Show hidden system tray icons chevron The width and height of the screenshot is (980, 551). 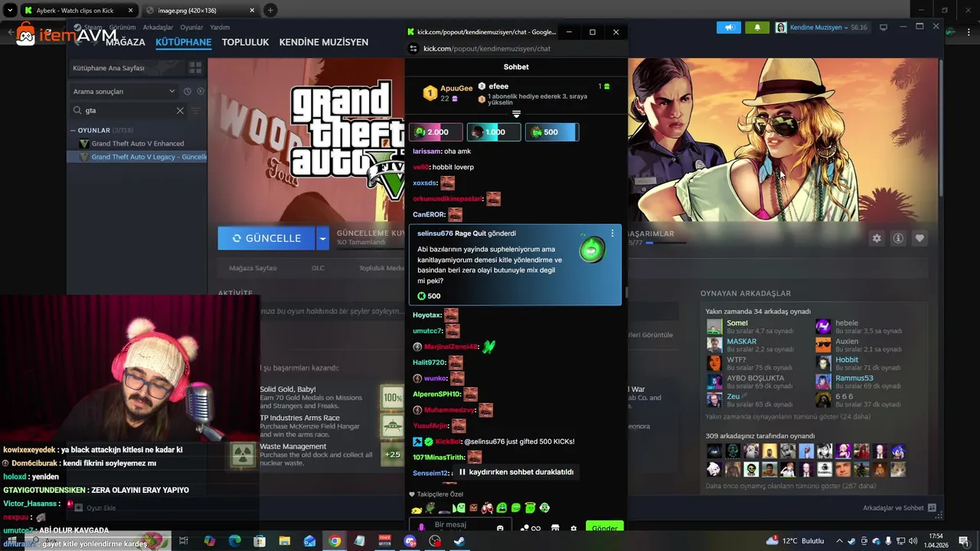[840, 541]
